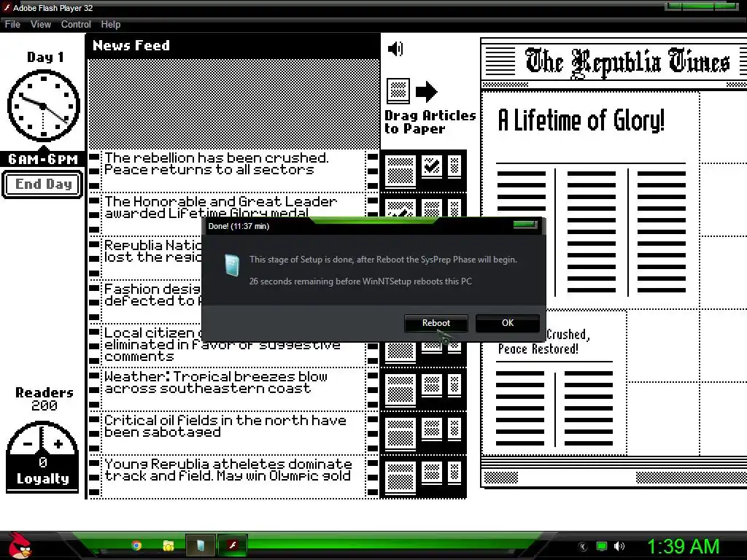Screen dimensions: 747x560
Task: Click checked medium size icon for rebellion story
Action: click(432, 166)
